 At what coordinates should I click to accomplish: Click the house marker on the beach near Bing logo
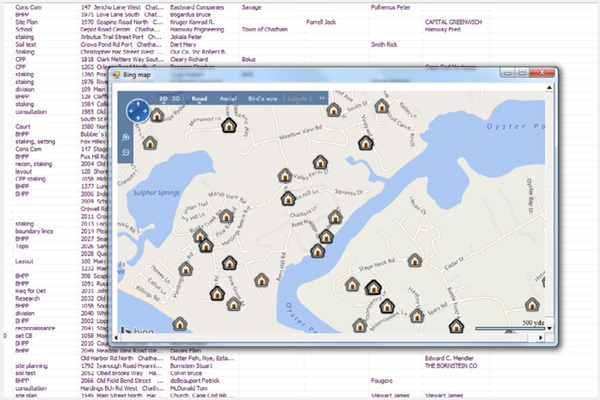[180, 324]
